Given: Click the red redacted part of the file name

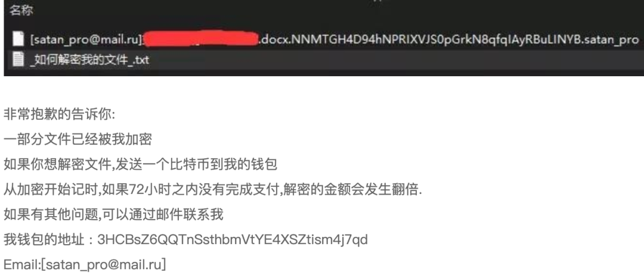Looking at the screenshot, I should 200,39.
